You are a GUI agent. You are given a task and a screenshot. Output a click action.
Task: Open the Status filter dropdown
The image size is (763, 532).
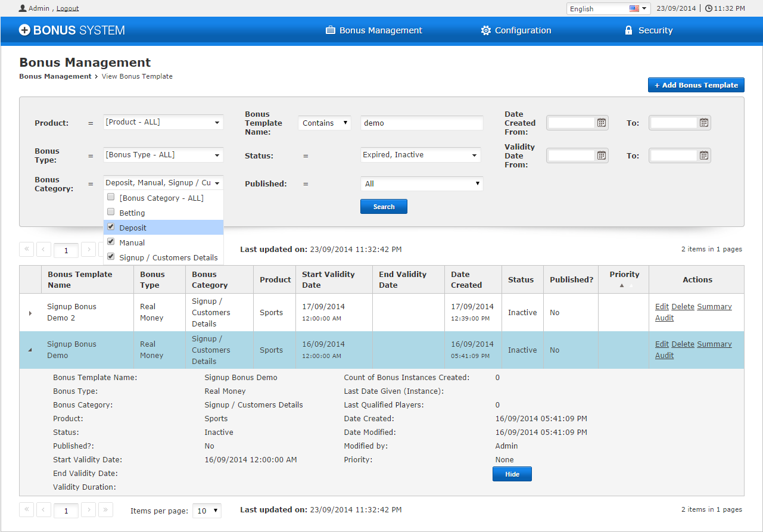pyautogui.click(x=421, y=155)
